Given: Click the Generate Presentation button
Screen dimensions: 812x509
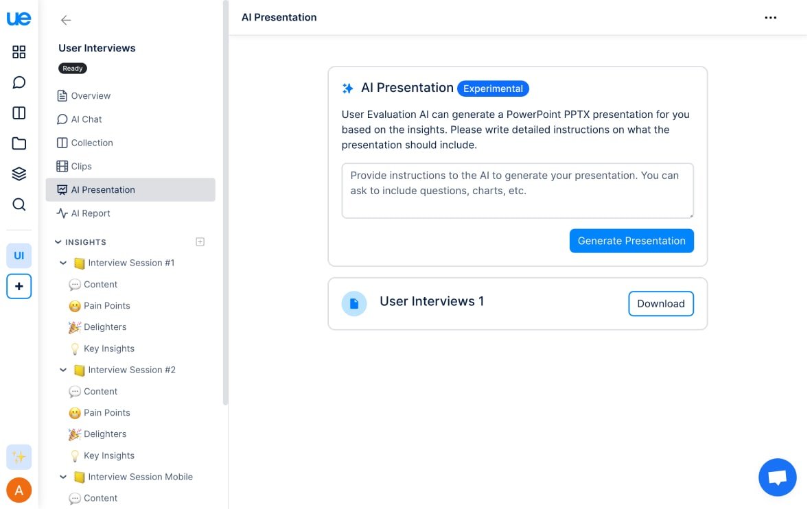Looking at the screenshot, I should click(x=631, y=241).
